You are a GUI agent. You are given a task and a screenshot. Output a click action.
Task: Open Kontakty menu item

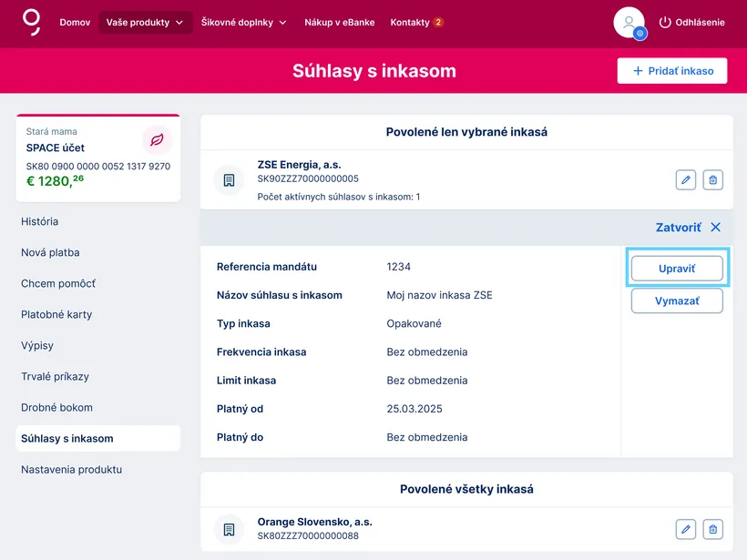(416, 22)
